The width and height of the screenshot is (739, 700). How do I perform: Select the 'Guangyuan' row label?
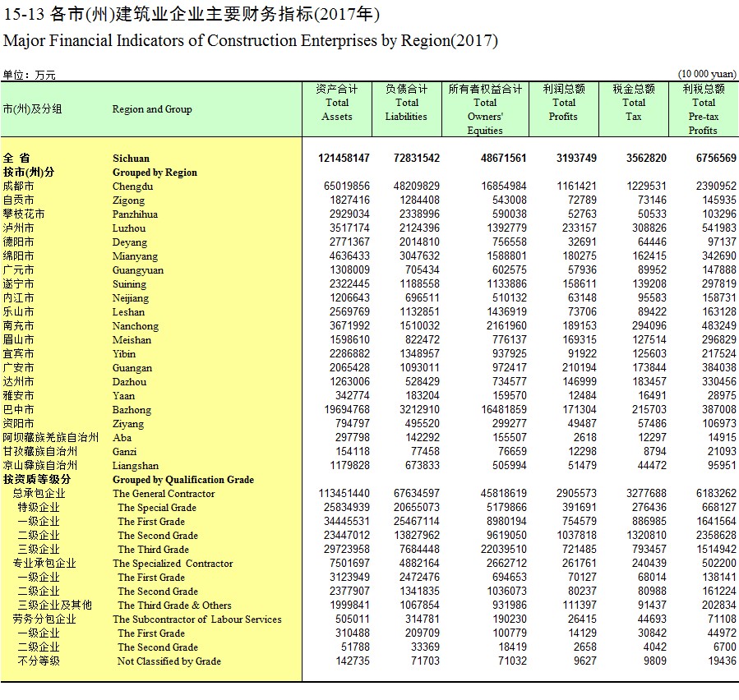tap(137, 270)
